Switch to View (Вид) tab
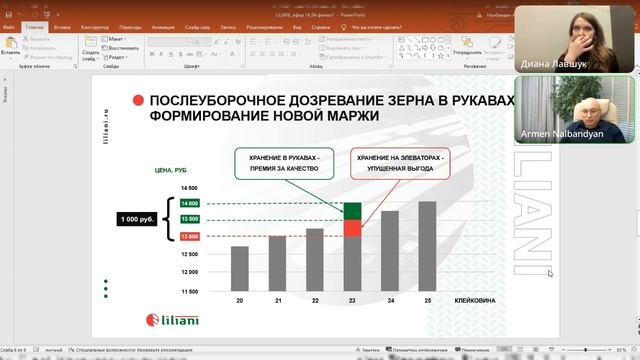 297,27
